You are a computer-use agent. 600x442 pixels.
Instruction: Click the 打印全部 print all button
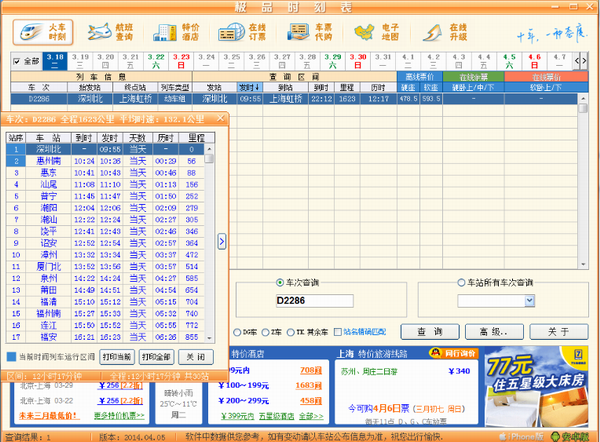tap(156, 357)
